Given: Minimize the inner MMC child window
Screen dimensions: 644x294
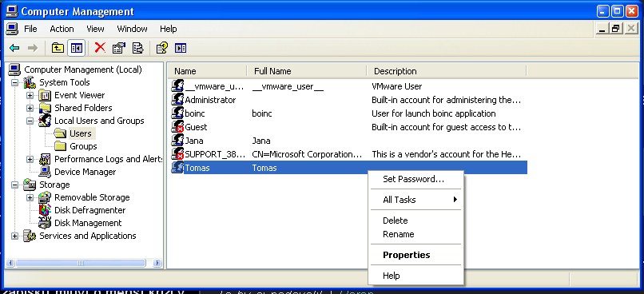Looking at the screenshot, I should 602,29.
